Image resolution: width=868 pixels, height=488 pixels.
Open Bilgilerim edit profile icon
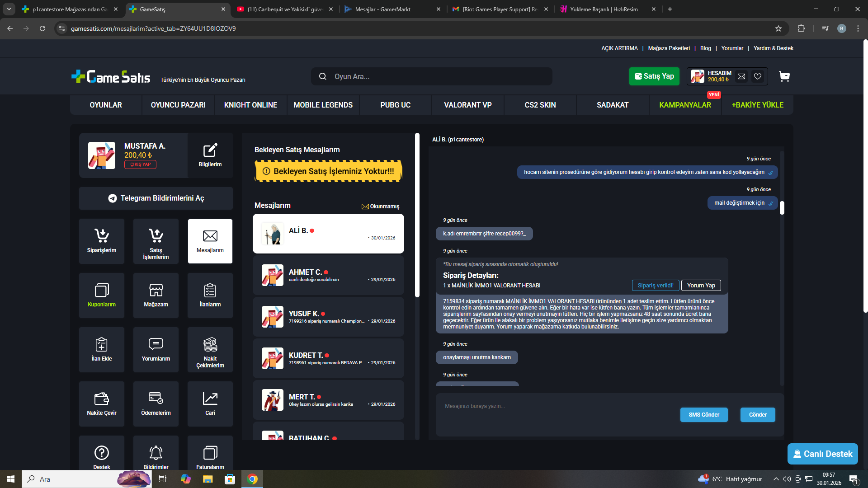tap(210, 155)
